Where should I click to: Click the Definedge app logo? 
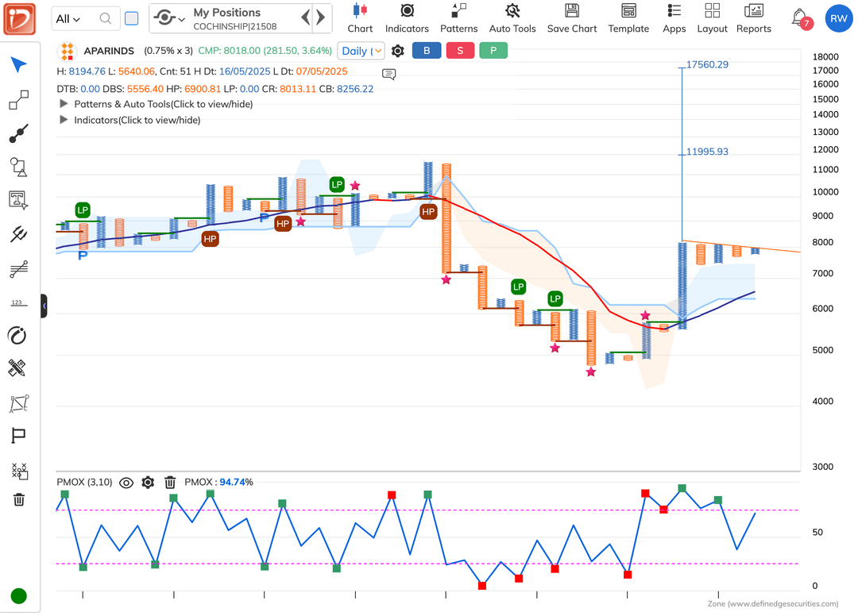click(x=20, y=18)
